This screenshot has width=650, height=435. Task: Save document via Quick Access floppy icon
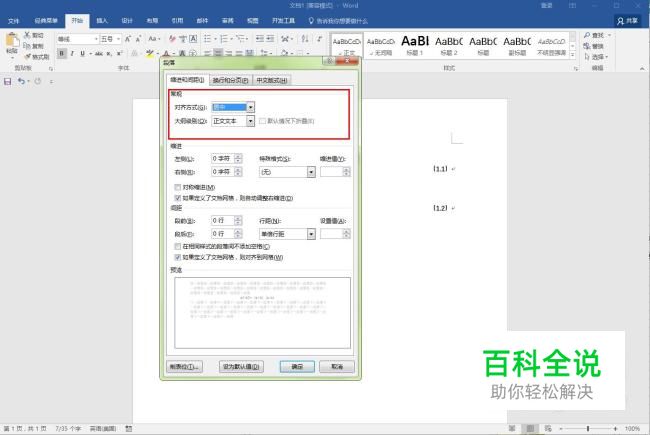7,82
